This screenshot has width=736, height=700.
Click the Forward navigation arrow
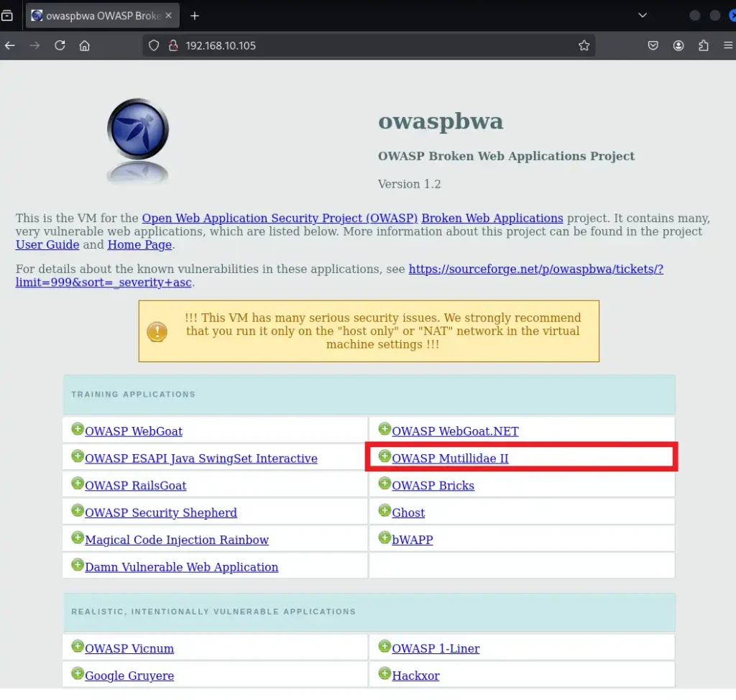coord(34,45)
